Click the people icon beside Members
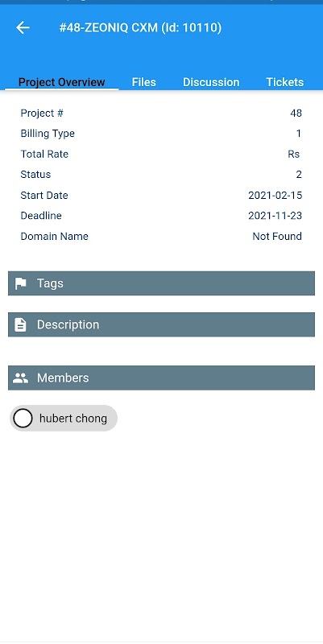Screen dimensions: 323x644 coord(21,378)
